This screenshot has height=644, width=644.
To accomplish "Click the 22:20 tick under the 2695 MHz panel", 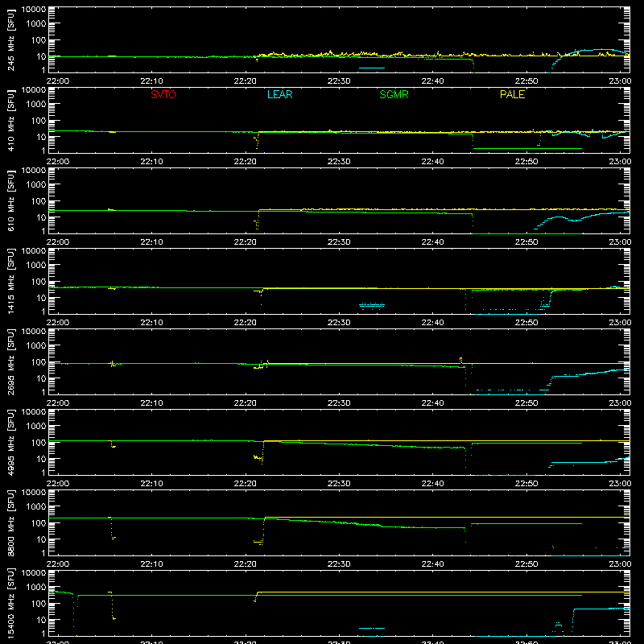I will [246, 403].
